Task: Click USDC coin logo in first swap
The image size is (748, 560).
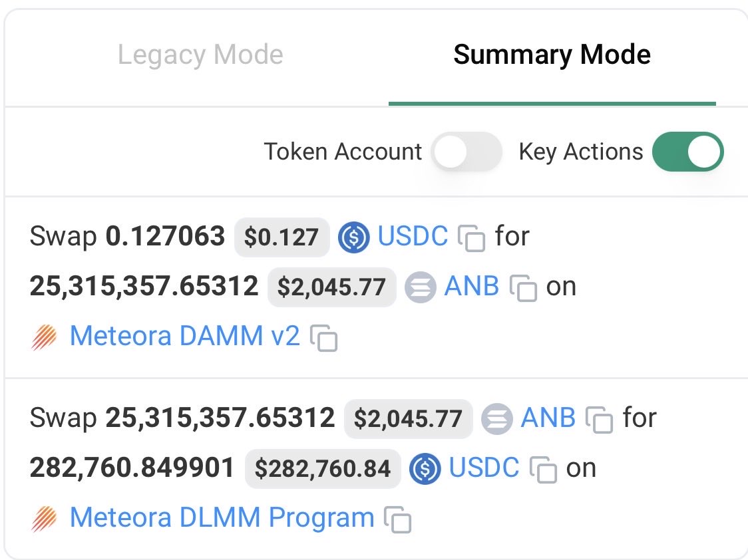Action: [353, 237]
